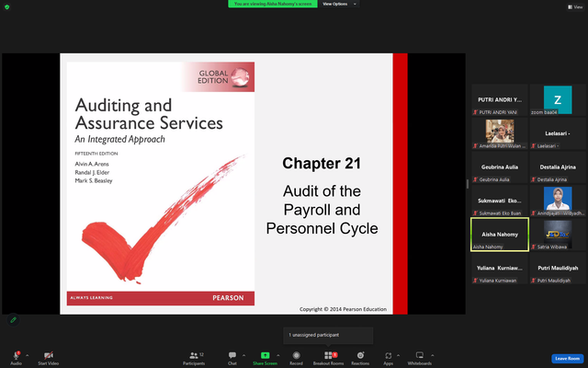588x368 pixels.
Task: Expand whiteboards options caret
Action: pos(433,355)
